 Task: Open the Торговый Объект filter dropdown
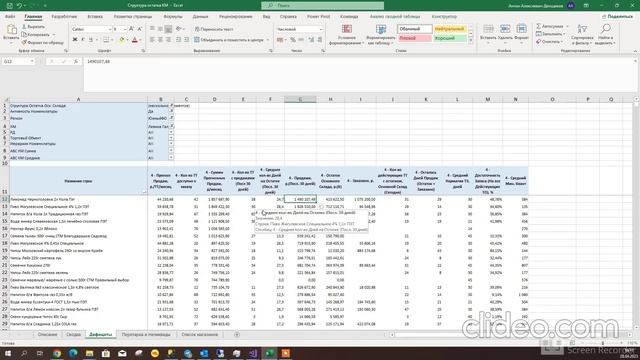(171, 138)
